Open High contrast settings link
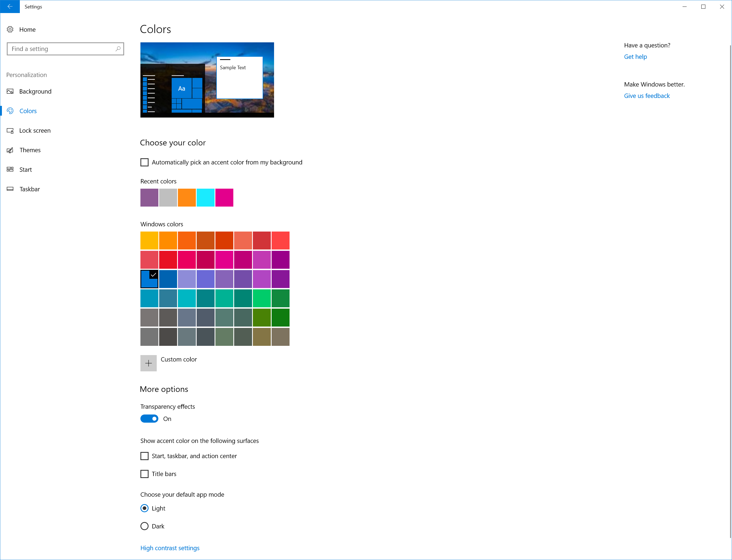732x560 pixels. click(169, 547)
